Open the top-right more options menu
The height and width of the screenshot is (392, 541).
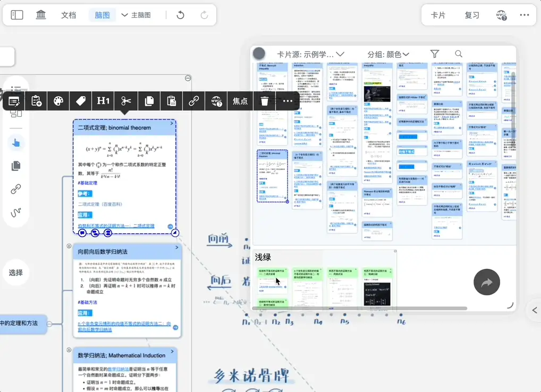tap(525, 15)
